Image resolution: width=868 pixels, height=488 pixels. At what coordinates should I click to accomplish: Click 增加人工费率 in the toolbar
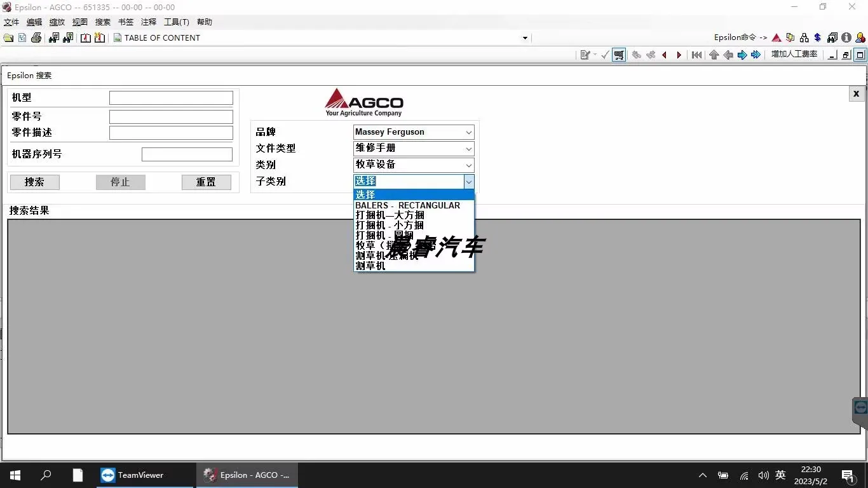click(x=794, y=55)
